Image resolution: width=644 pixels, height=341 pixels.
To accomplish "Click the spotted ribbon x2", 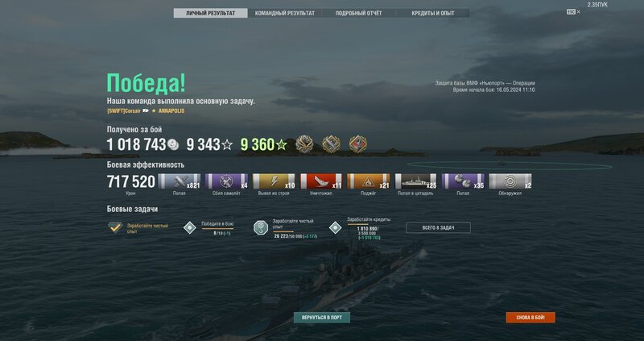I will 510,181.
